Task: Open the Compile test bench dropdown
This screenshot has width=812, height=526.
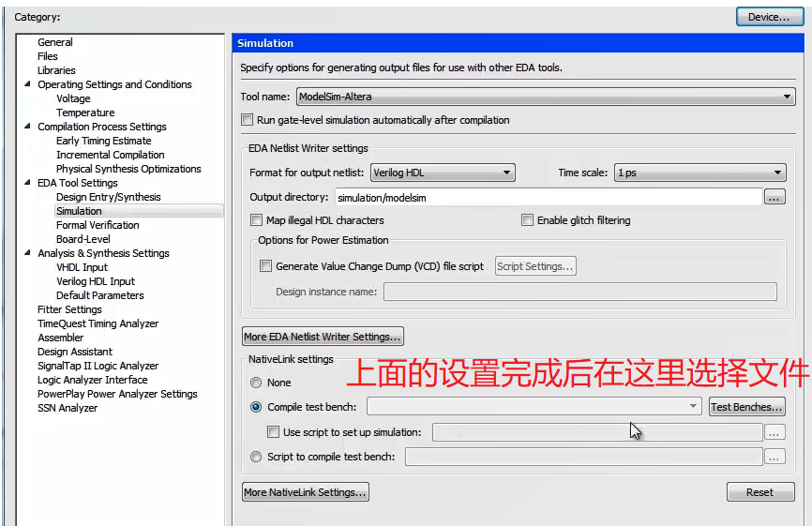Action: point(534,407)
